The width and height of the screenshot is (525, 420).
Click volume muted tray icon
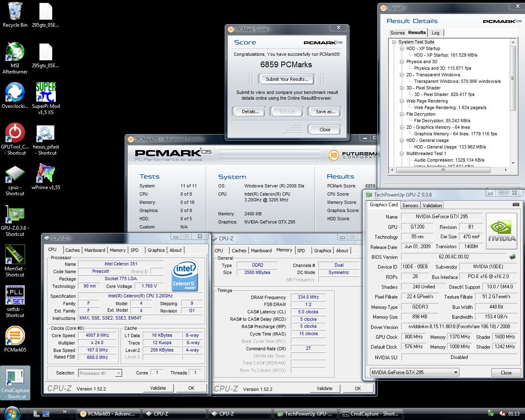click(502, 413)
